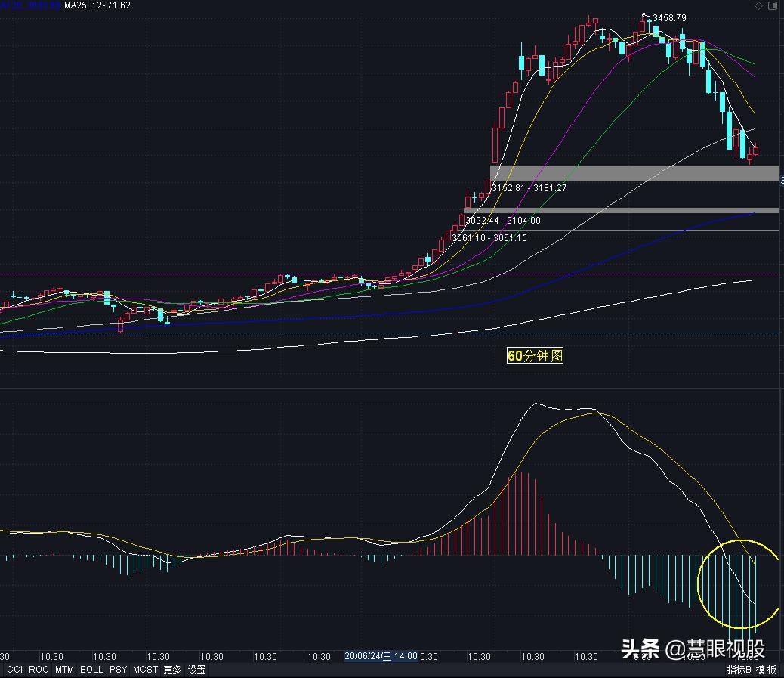The width and height of the screenshot is (784, 678).
Task: Show the BOLL indicator
Action: pos(91,670)
